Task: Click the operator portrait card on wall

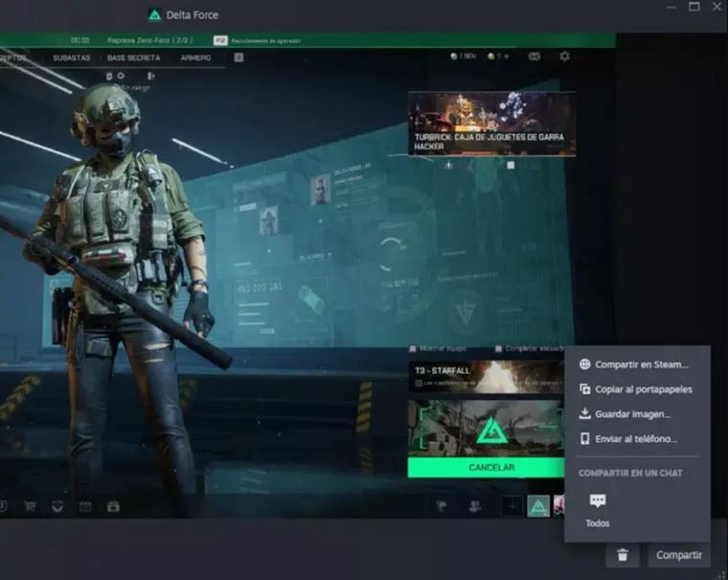Action: click(x=320, y=190)
